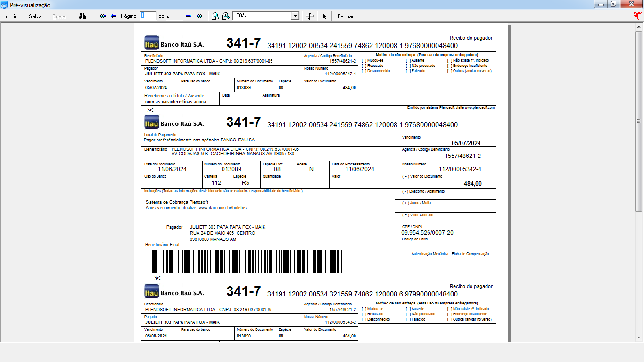
Task: Click the Beneficiário Final label
Action: pyautogui.click(x=163, y=245)
